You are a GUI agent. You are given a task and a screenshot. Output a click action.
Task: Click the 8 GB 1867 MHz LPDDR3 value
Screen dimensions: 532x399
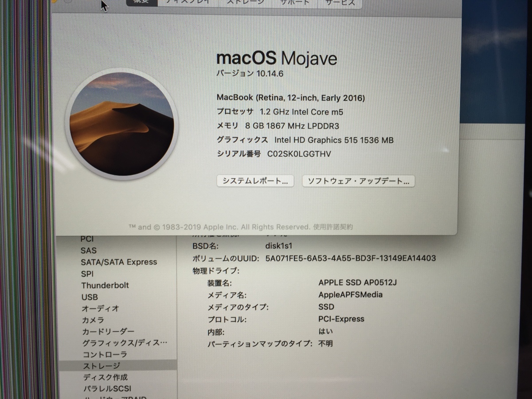pyautogui.click(x=292, y=126)
